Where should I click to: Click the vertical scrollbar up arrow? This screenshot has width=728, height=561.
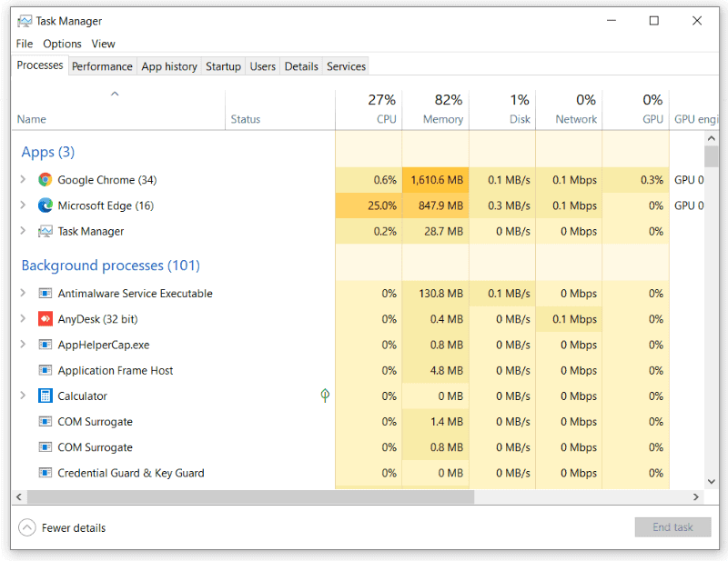712,138
